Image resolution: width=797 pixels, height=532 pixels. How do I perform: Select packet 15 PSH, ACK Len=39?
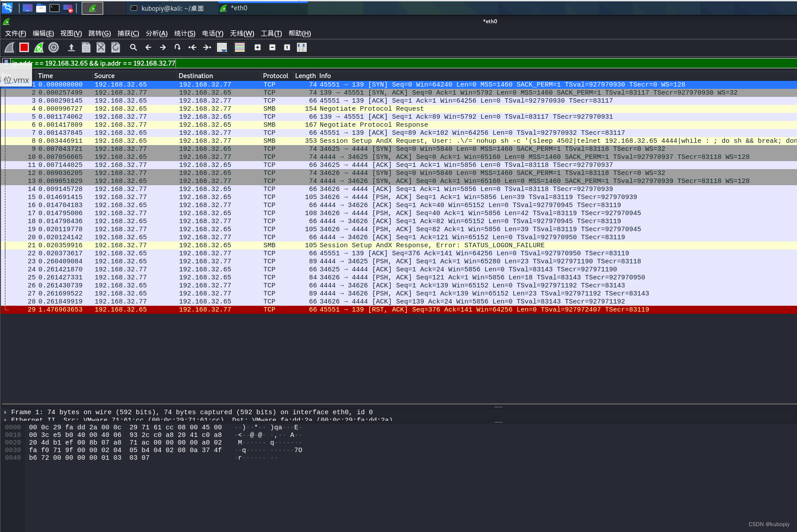pyautogui.click(x=398, y=197)
